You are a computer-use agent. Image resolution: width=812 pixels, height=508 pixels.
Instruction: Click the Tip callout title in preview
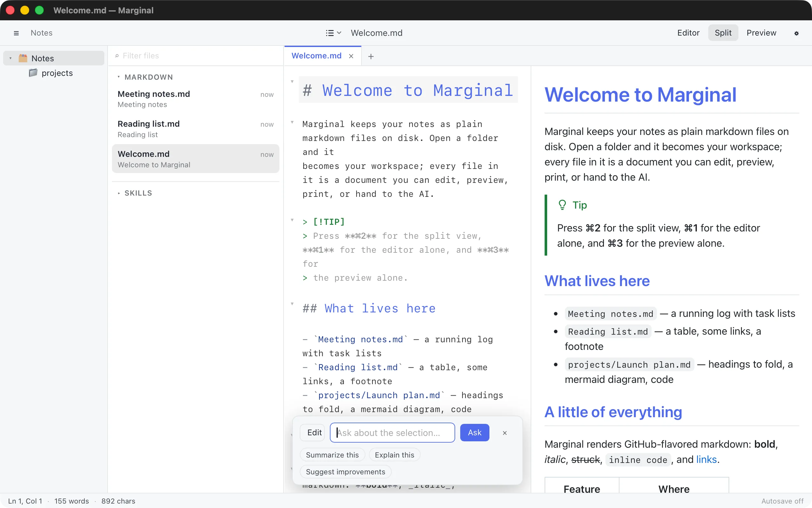[x=580, y=205]
